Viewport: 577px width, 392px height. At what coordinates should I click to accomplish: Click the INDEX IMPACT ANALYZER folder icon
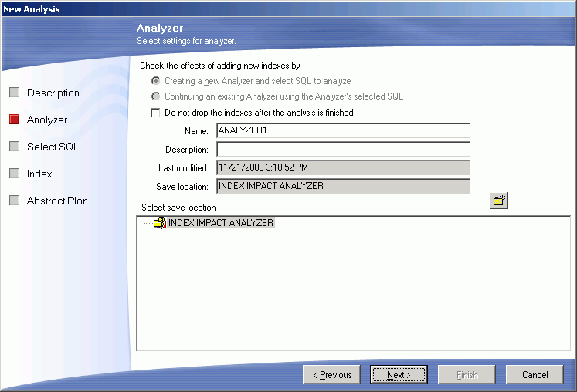(160, 223)
